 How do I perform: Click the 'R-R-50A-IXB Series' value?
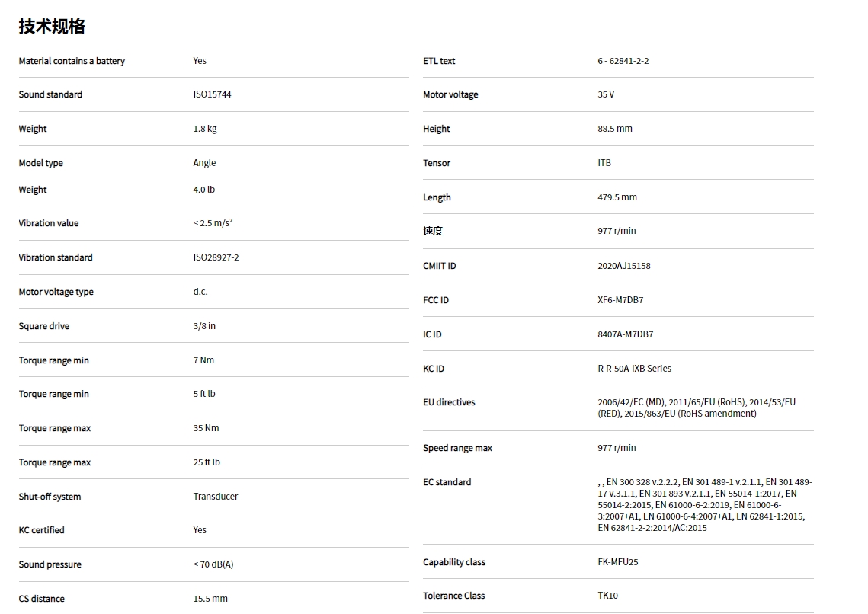coord(635,369)
